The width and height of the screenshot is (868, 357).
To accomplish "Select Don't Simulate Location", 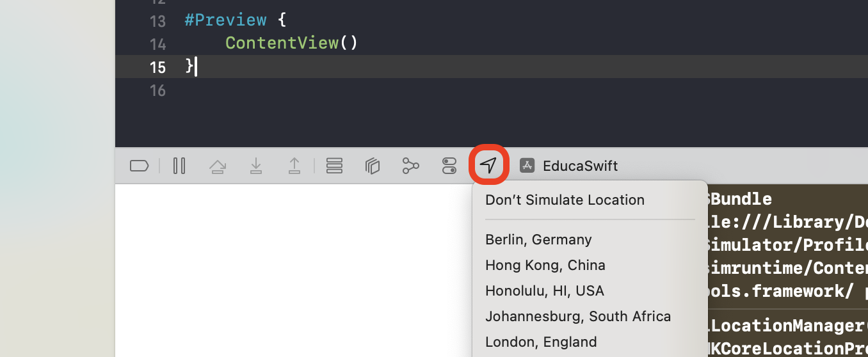I will [x=565, y=200].
